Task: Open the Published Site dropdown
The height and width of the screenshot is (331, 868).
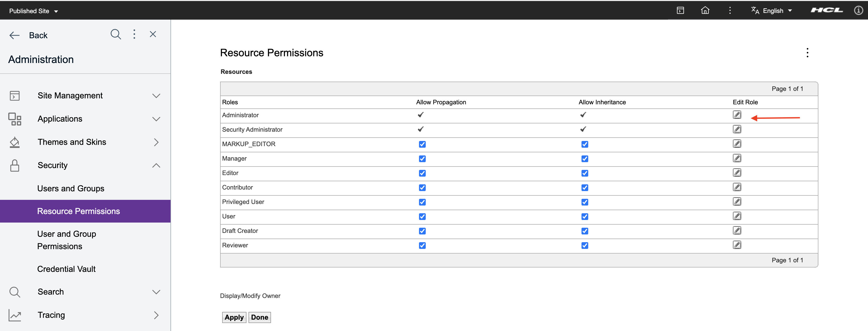Action: tap(33, 11)
